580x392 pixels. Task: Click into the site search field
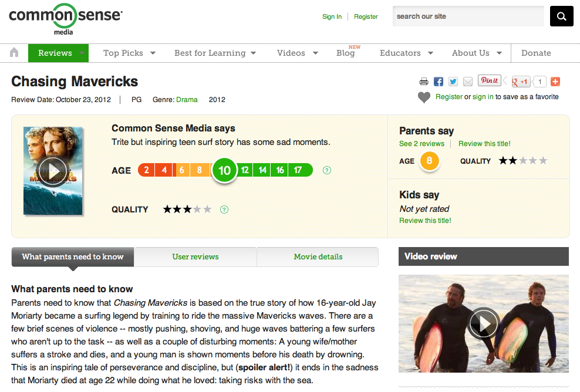coord(468,16)
